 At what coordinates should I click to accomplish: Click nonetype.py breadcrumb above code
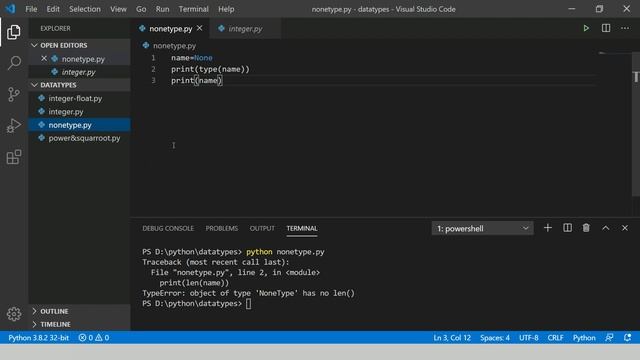coord(174,46)
